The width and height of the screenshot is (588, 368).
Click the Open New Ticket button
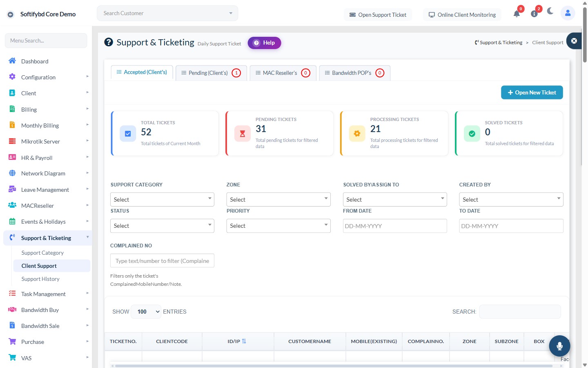pyautogui.click(x=532, y=92)
